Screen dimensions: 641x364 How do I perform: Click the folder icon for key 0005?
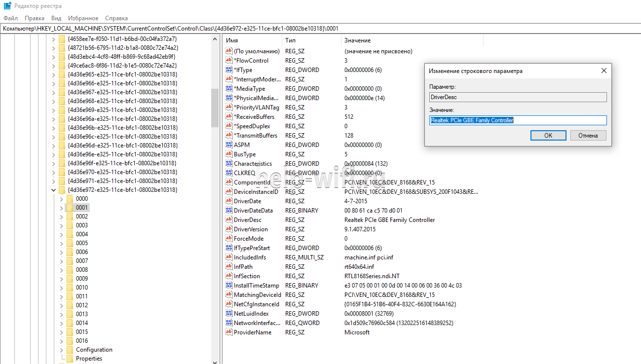pyautogui.click(x=70, y=243)
